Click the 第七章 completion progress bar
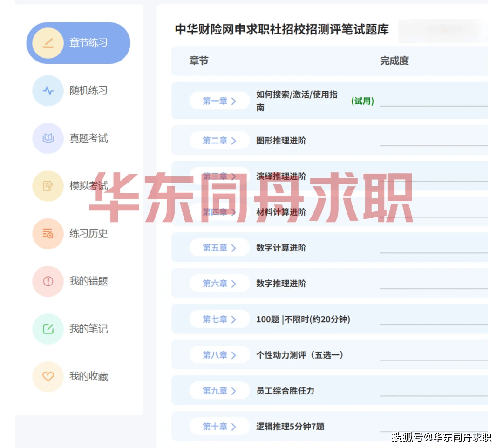This screenshot has height=448, width=503. coord(434,324)
